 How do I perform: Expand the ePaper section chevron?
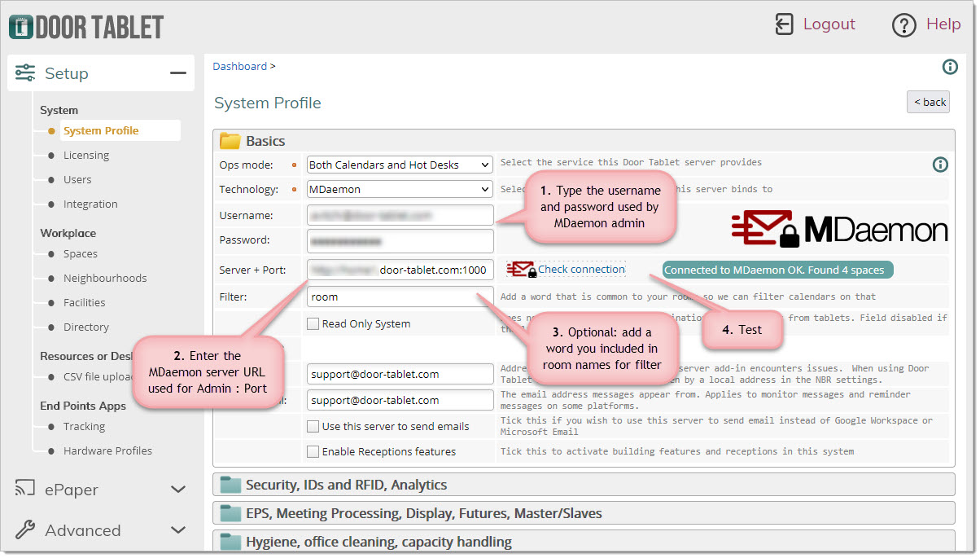178,490
